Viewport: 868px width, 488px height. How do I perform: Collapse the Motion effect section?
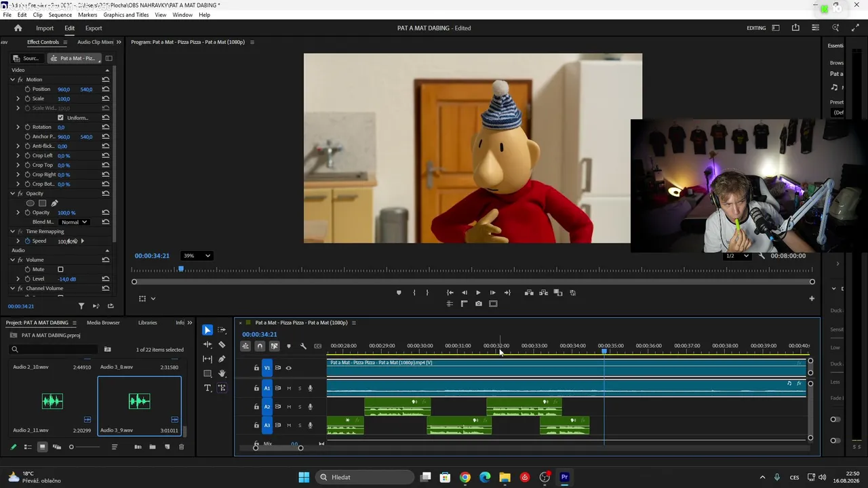[x=12, y=80]
